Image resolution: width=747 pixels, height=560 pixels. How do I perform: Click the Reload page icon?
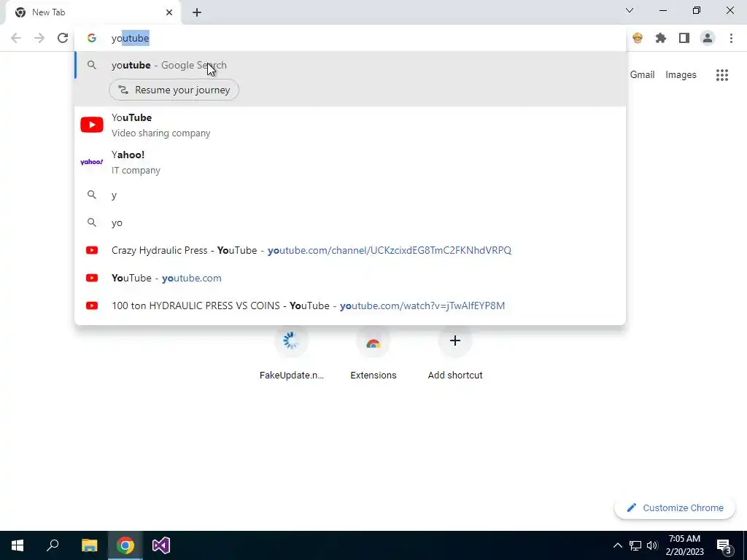pos(63,38)
